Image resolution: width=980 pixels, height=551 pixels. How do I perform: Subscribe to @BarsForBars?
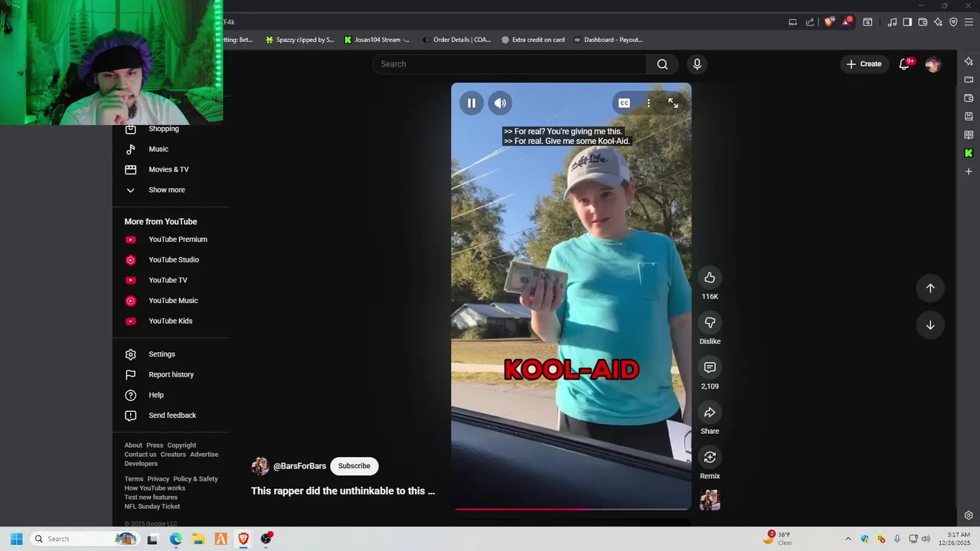click(x=354, y=466)
